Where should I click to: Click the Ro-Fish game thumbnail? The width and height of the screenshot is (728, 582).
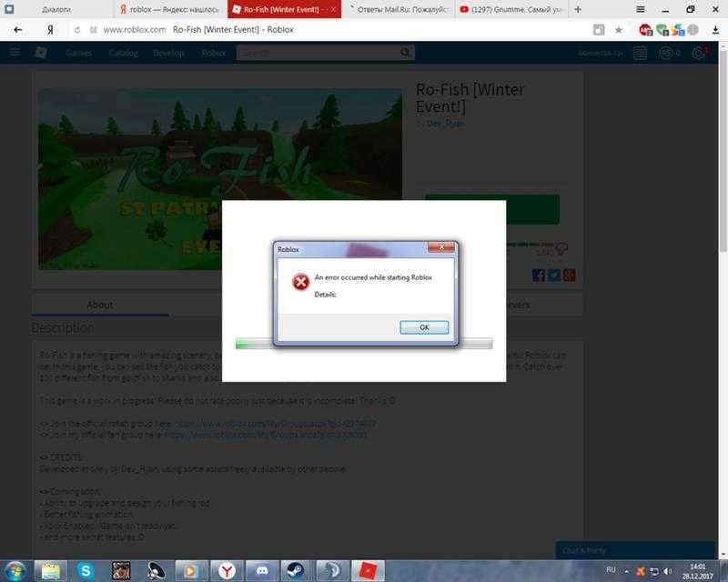(220, 179)
